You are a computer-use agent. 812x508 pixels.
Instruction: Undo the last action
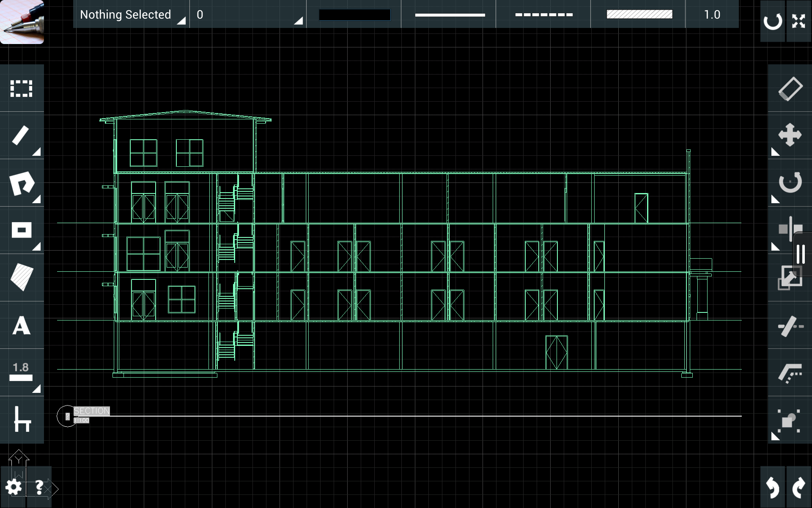(x=772, y=488)
